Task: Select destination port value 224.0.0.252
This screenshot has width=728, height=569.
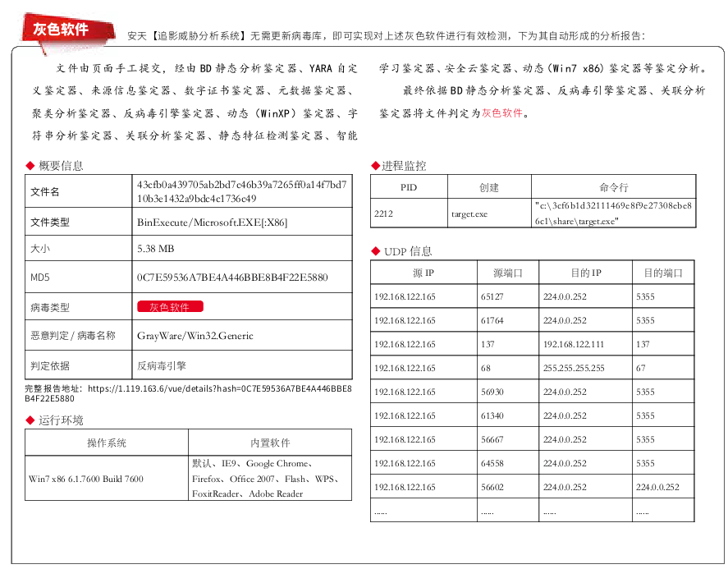Action: [657, 487]
